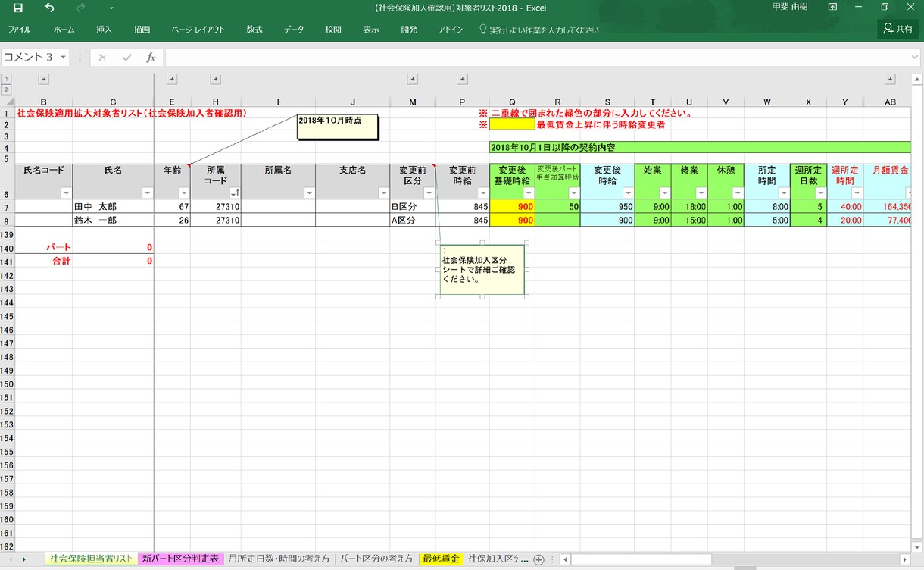Open the 所属コード sorted filter dropdown
The height and width of the screenshot is (570, 924).
tap(233, 193)
